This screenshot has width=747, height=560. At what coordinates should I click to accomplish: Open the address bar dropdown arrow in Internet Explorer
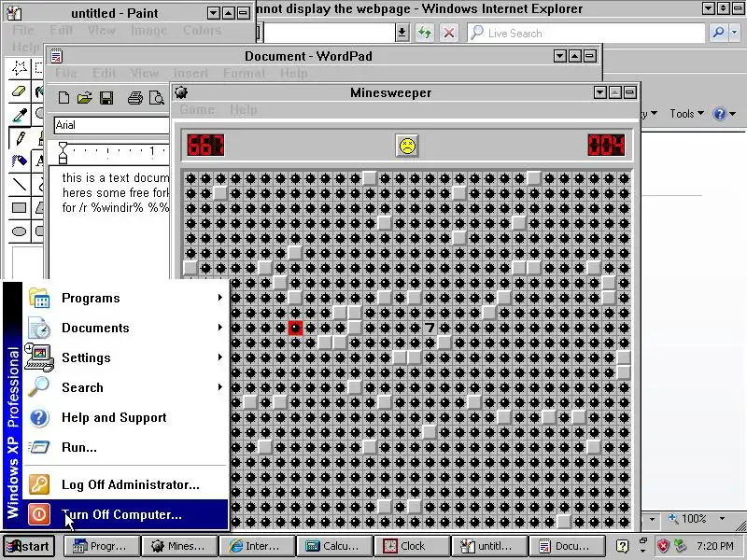point(402,33)
